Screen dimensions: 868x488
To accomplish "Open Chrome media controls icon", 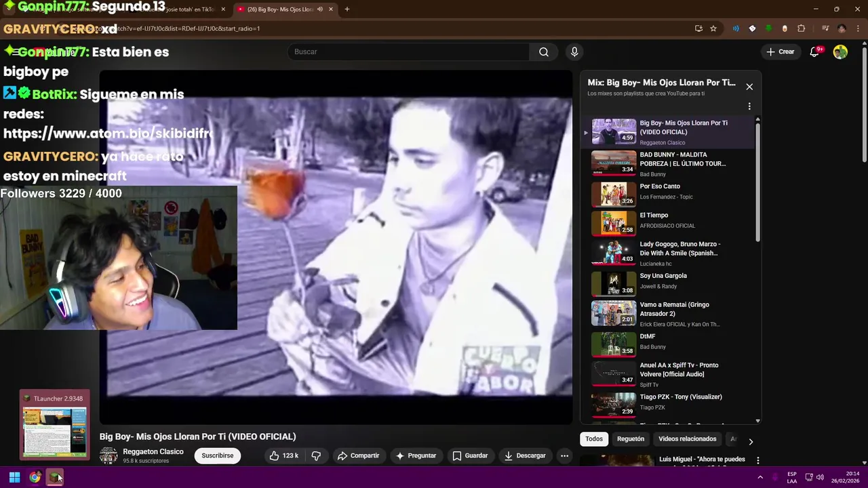I will tap(825, 28).
